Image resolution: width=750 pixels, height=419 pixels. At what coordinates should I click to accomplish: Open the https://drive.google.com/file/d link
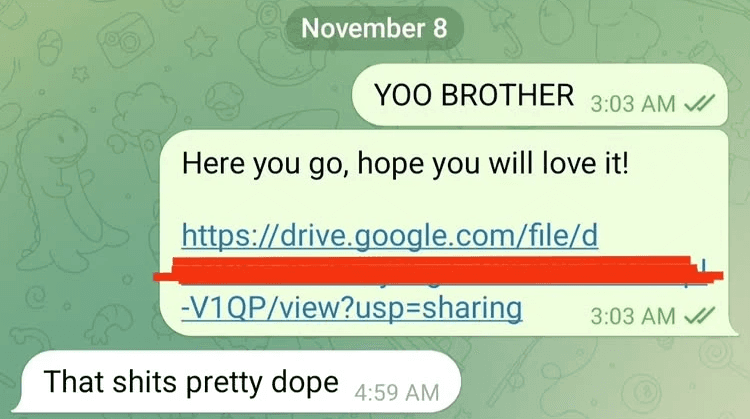tap(390, 235)
